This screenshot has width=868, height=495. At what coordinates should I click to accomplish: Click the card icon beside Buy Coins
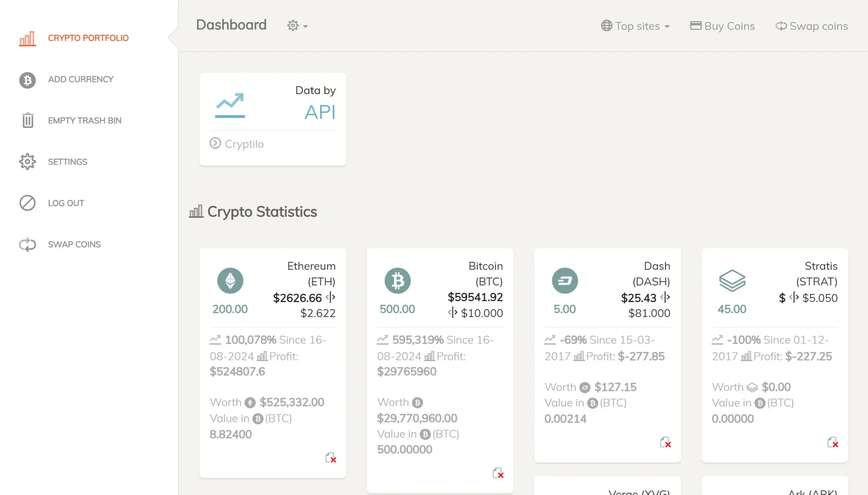695,26
